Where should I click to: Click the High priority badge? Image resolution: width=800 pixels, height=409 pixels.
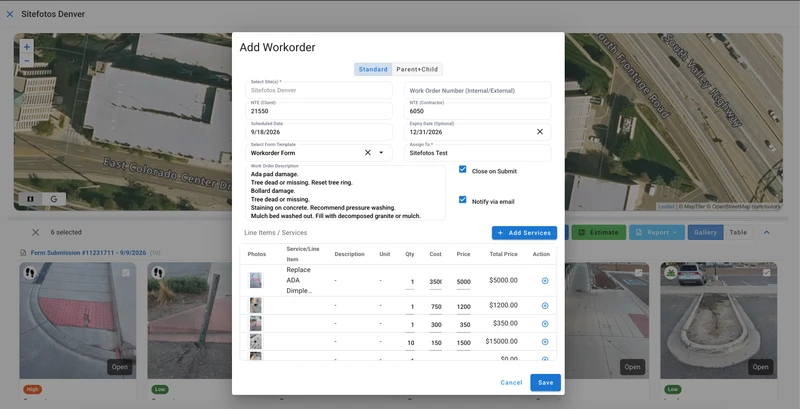coord(32,390)
